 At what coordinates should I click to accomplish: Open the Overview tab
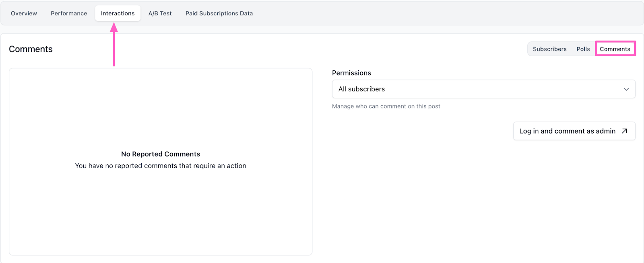click(24, 13)
